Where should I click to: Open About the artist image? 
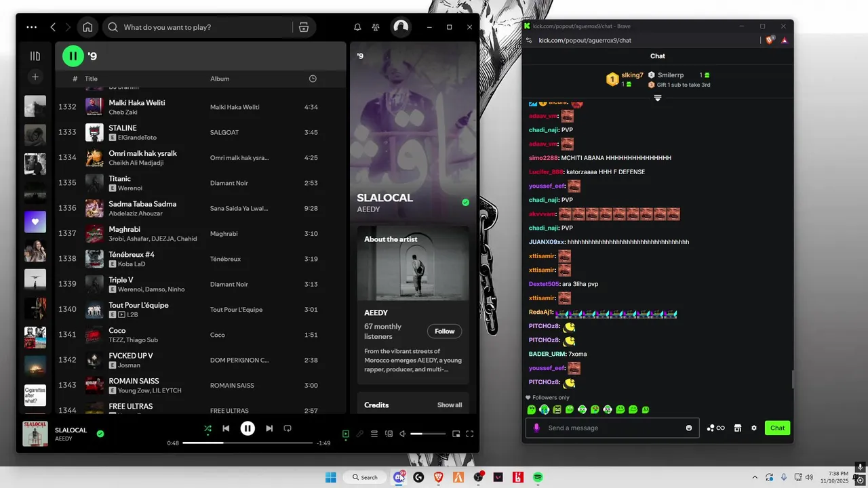click(x=413, y=263)
